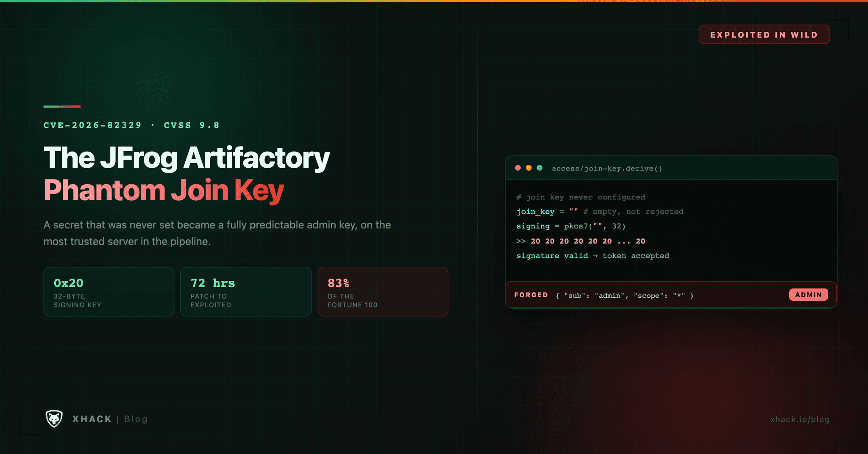868x454 pixels.
Task: Click the red dot in the code window
Action: click(x=518, y=168)
